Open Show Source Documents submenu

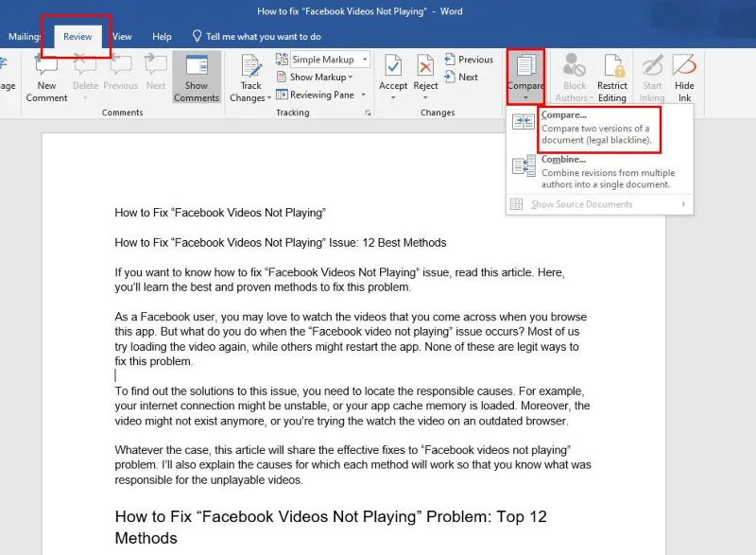click(x=599, y=204)
